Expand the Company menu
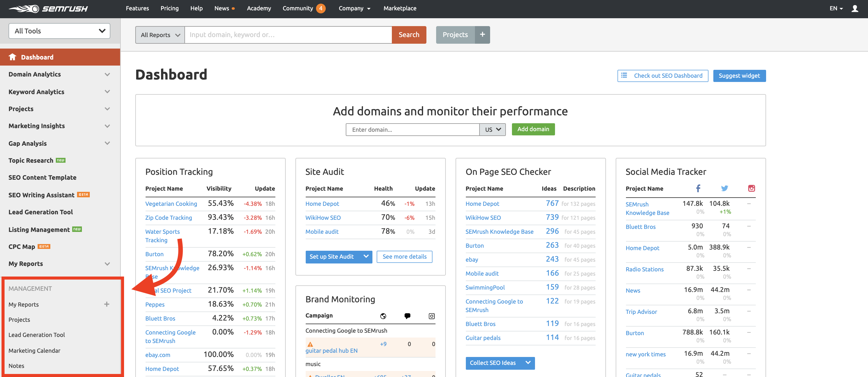Viewport: 868px width, 377px height. click(x=355, y=8)
